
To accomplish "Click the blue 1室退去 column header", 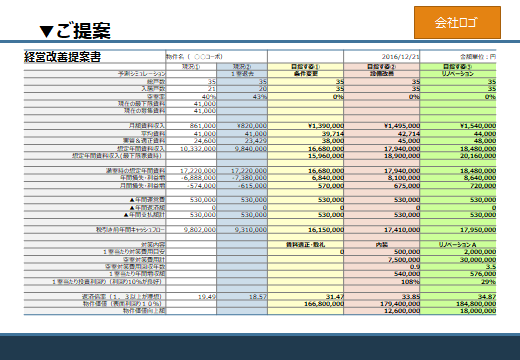I will (x=242, y=74).
